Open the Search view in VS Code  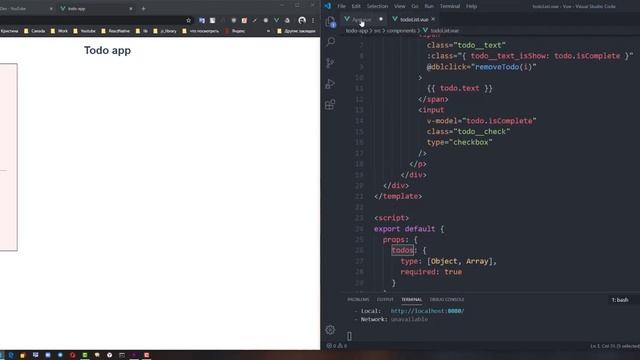tap(331, 42)
